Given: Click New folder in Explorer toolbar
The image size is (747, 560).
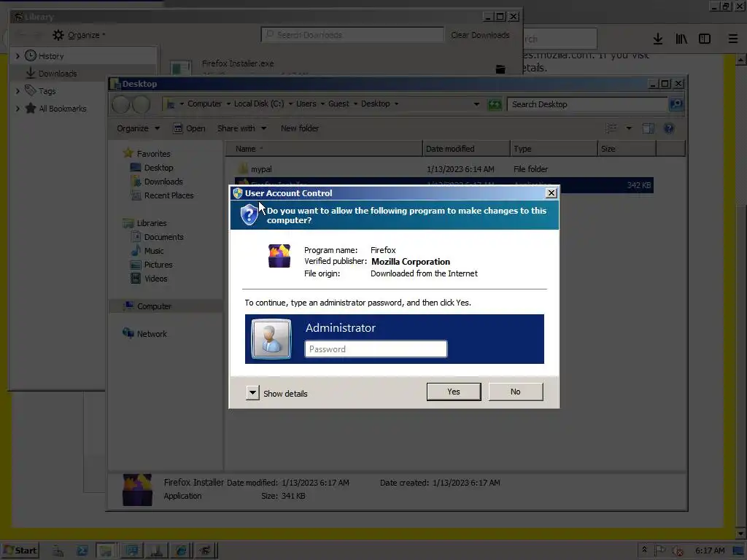Looking at the screenshot, I should click(300, 128).
